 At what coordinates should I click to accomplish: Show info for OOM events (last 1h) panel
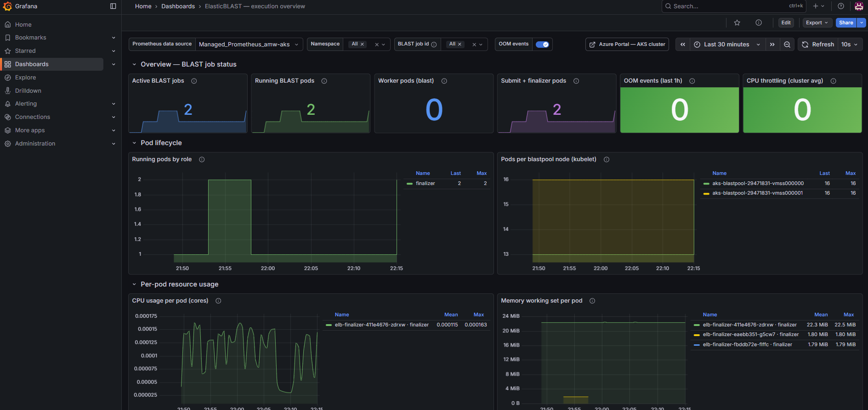click(692, 81)
